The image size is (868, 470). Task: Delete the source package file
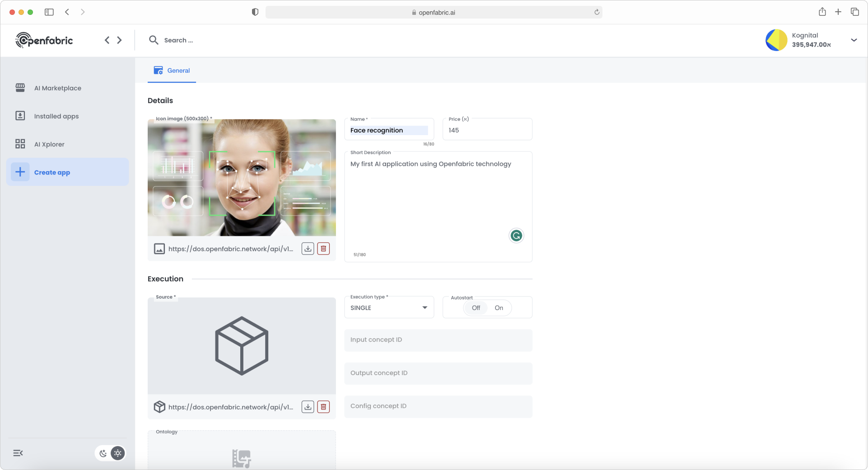coord(323,407)
